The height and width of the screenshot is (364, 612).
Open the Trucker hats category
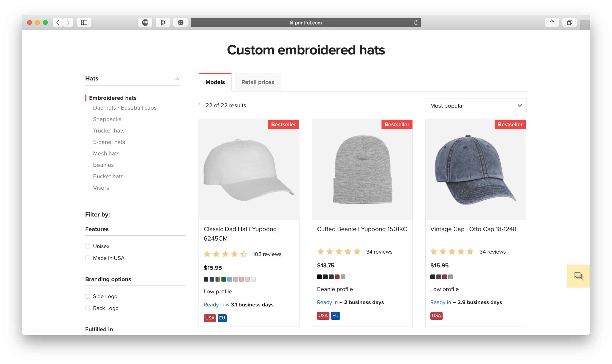(109, 131)
